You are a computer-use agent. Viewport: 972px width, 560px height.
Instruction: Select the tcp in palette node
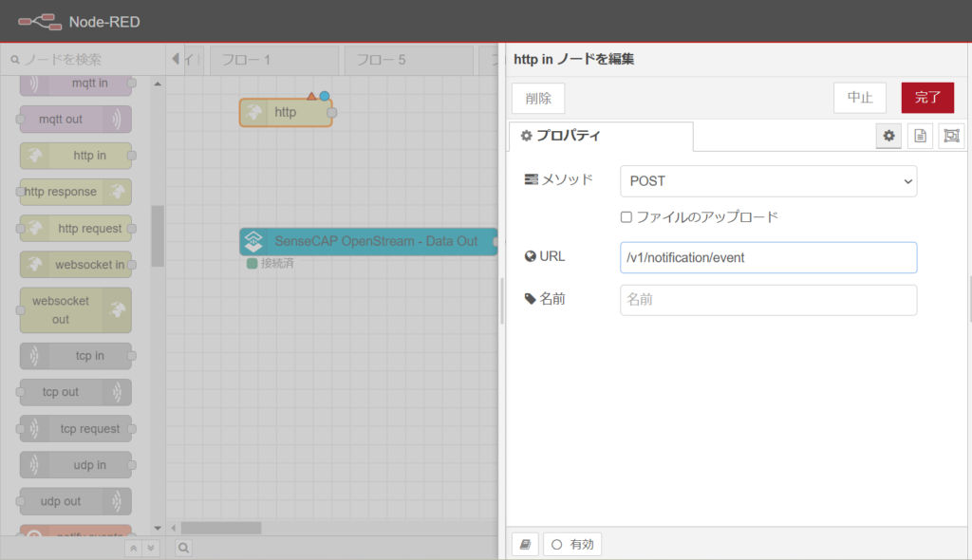coord(76,356)
